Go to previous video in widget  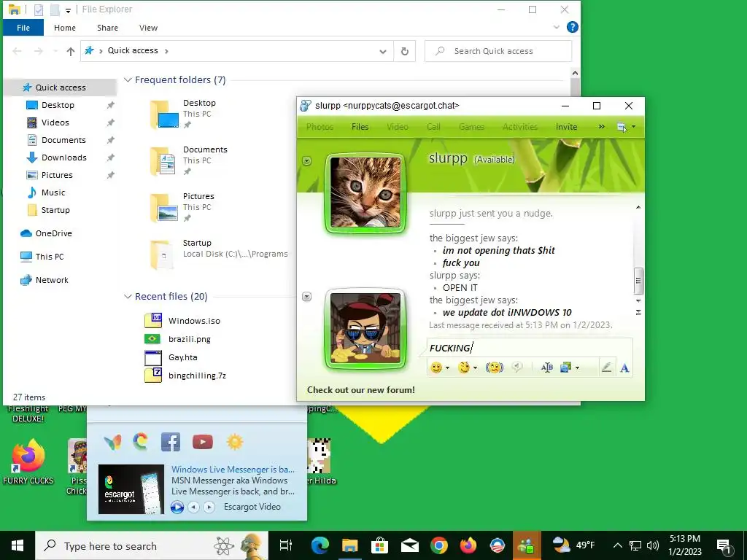click(193, 507)
